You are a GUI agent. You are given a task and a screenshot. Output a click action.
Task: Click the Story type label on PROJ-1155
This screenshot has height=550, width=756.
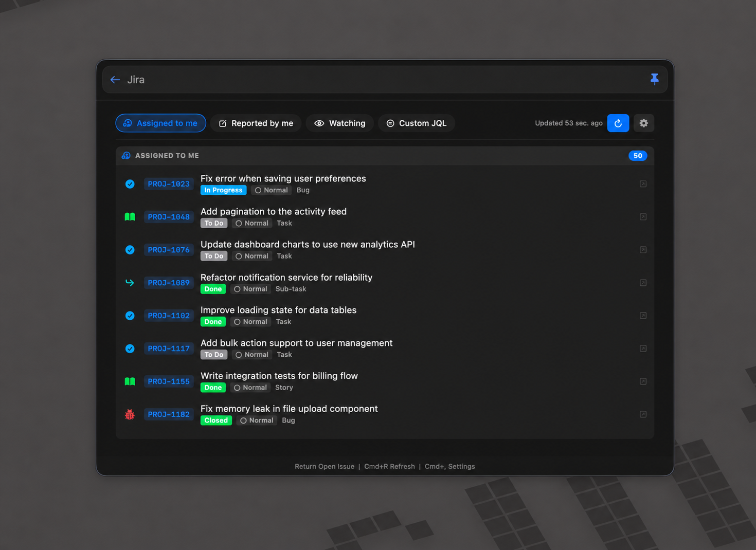[x=284, y=388]
